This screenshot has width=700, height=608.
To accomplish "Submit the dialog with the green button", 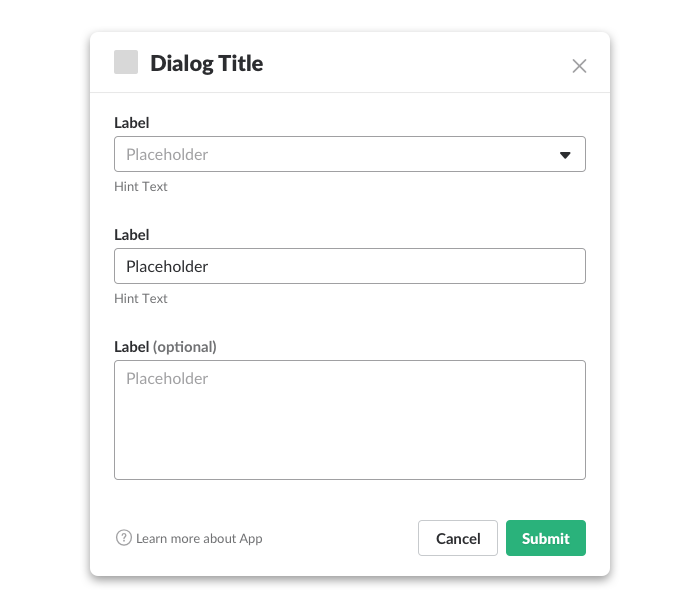I will point(545,538).
